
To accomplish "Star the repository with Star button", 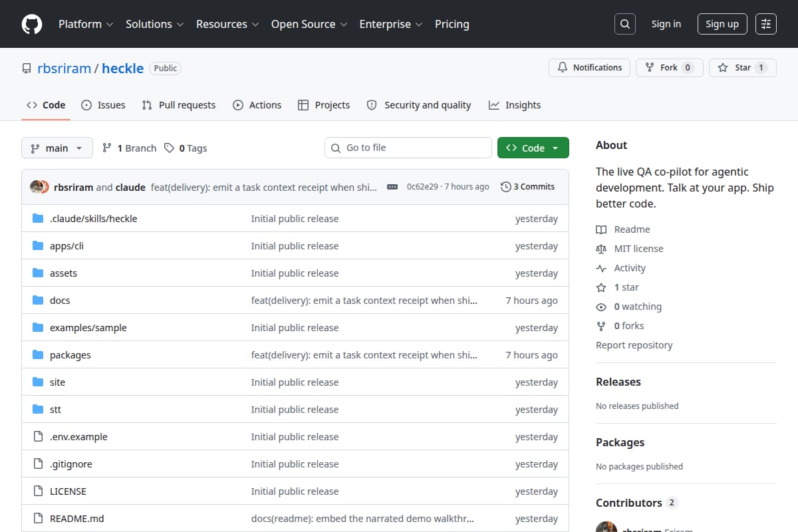I will [x=743, y=68].
